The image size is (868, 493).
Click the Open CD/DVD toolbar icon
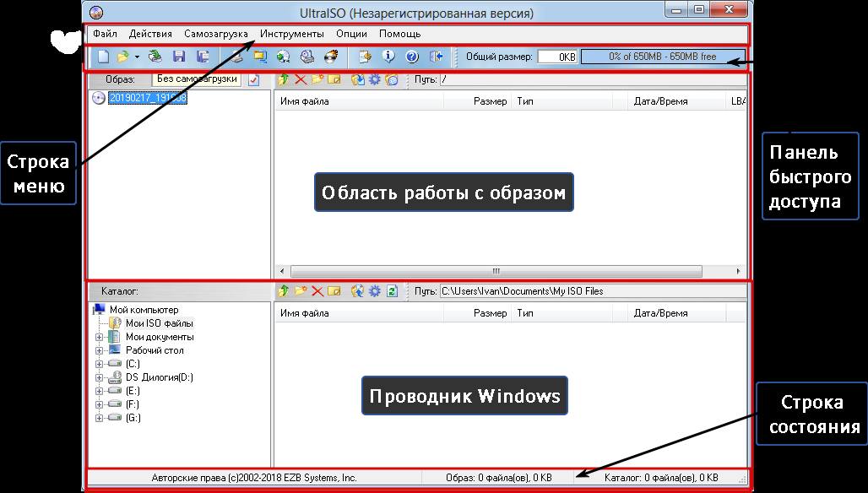click(155, 57)
